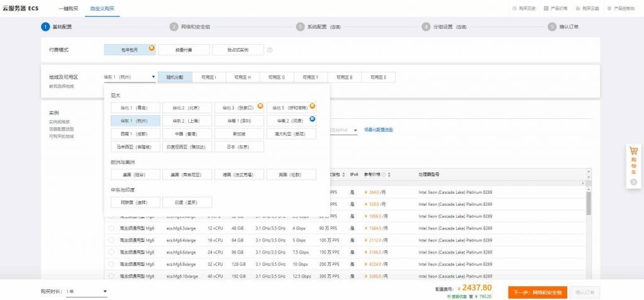
Task: Choose region 德国 (法兰克福)
Action: (239, 175)
